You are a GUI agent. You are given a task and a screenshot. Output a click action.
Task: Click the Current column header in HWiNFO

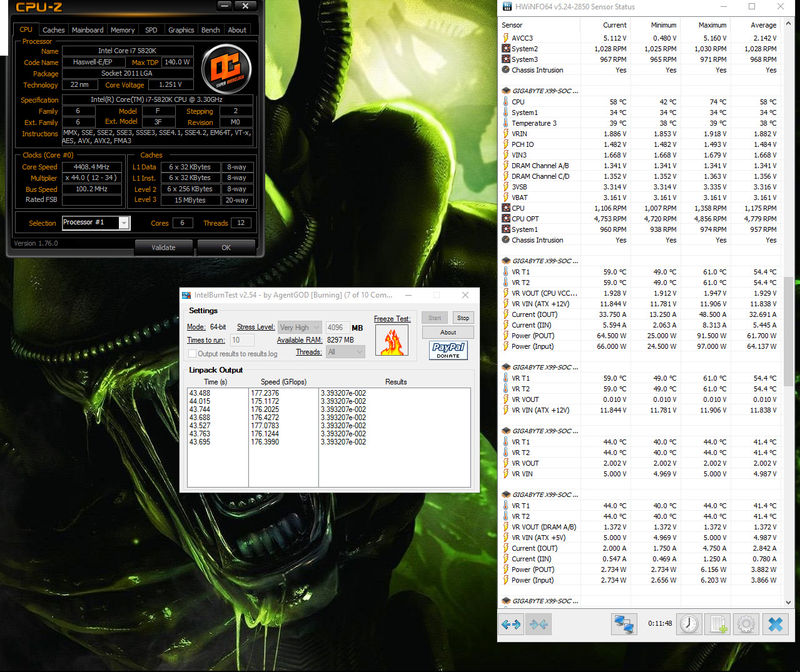605,25
